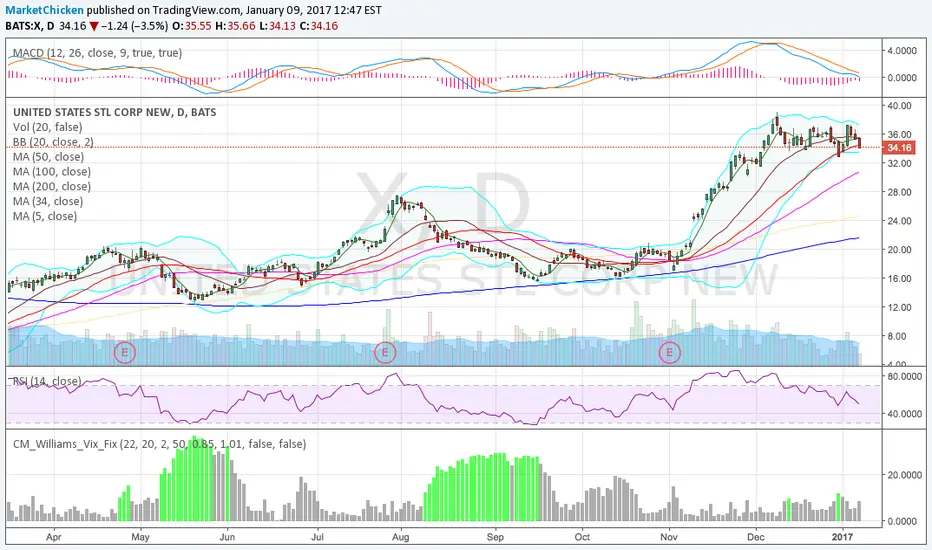Screen dimensions: 932x550
Task: Click the 20.0000 label on the Vix Fix axis
Action: click(905, 475)
